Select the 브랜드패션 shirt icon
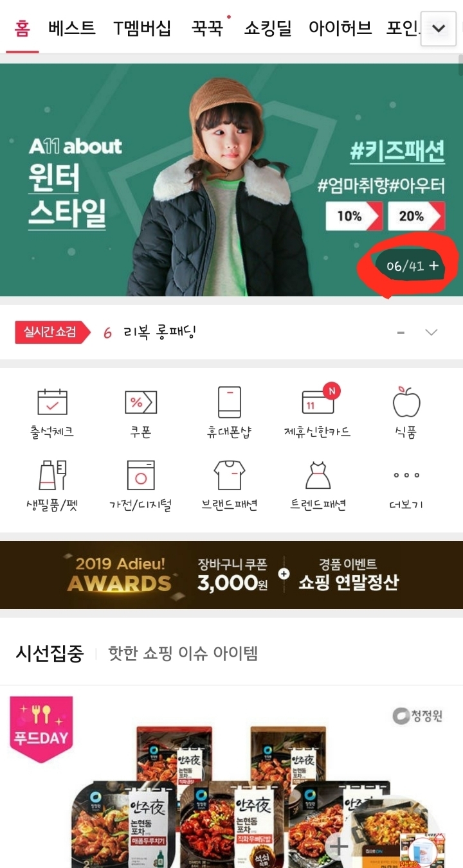The width and height of the screenshot is (463, 868). (229, 475)
